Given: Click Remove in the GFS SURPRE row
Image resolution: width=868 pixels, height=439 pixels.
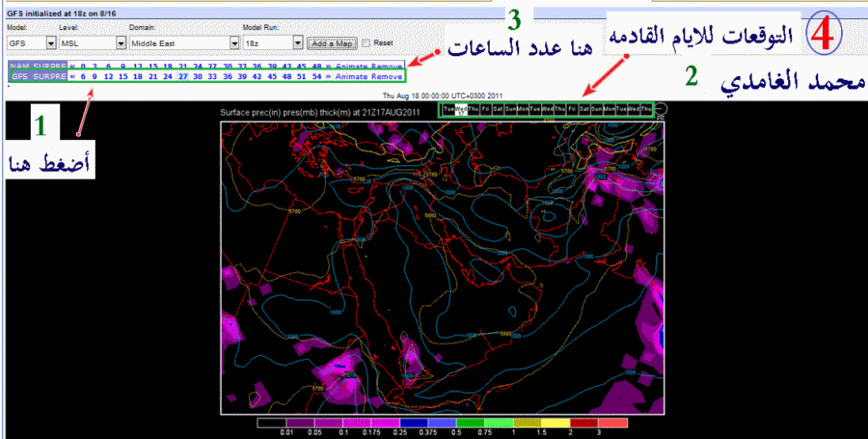Looking at the screenshot, I should click(x=387, y=76).
